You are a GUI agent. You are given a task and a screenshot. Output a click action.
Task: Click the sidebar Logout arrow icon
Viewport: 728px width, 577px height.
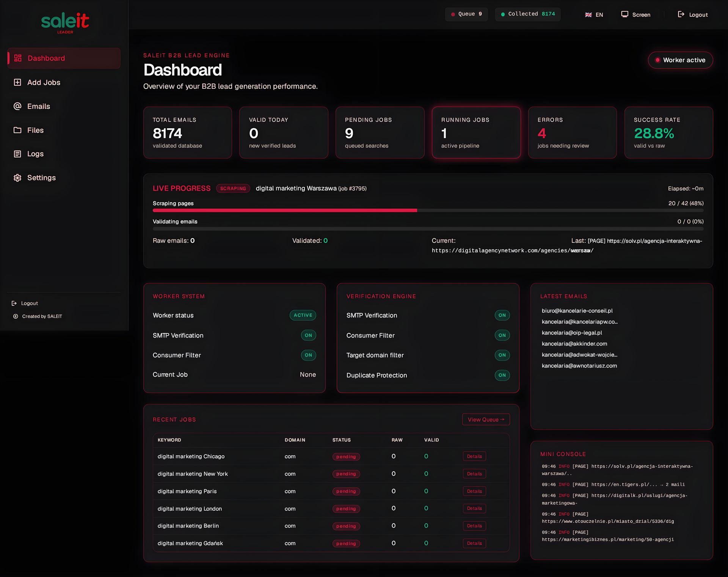[14, 303]
